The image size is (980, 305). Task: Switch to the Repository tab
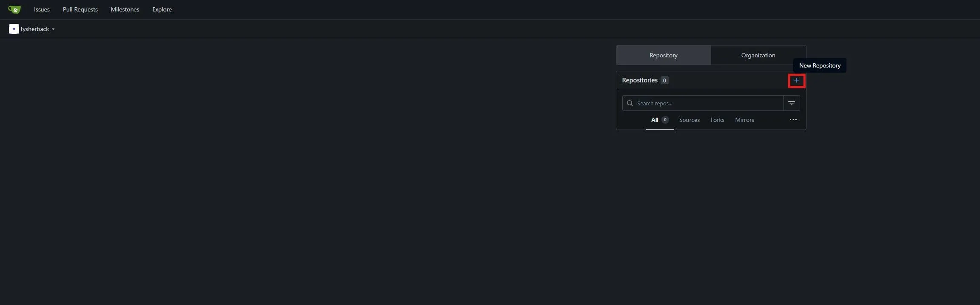[x=664, y=55]
